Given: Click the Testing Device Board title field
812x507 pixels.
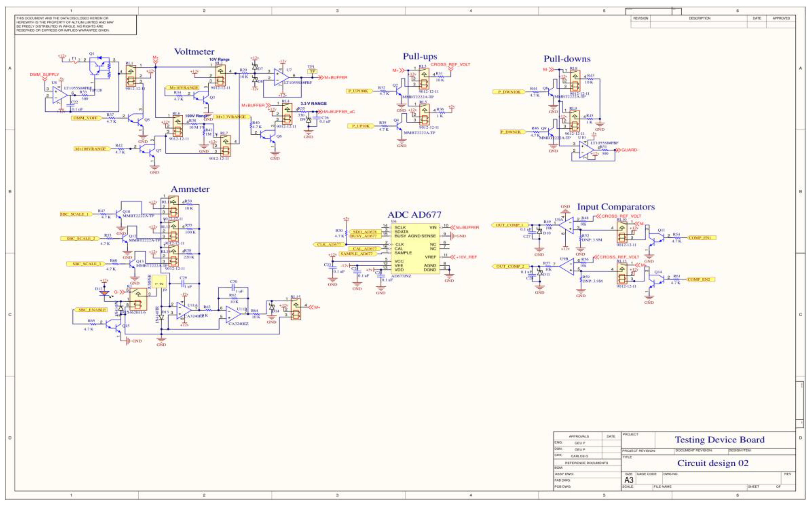Looking at the screenshot, I should [x=720, y=440].
